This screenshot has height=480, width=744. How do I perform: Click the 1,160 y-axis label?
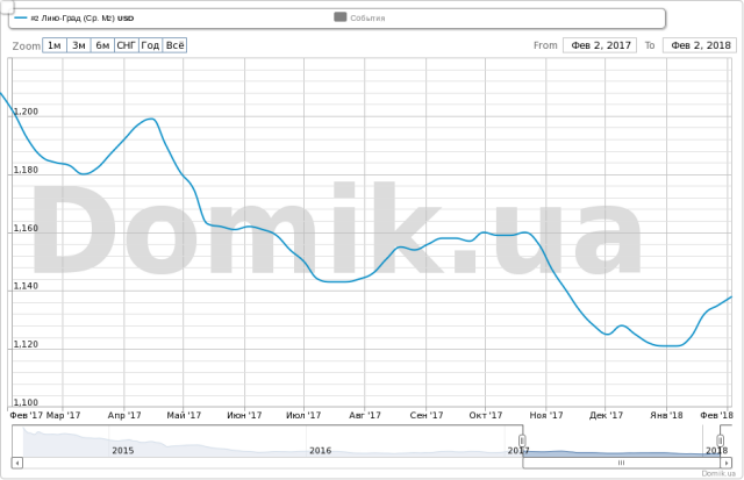(25, 228)
